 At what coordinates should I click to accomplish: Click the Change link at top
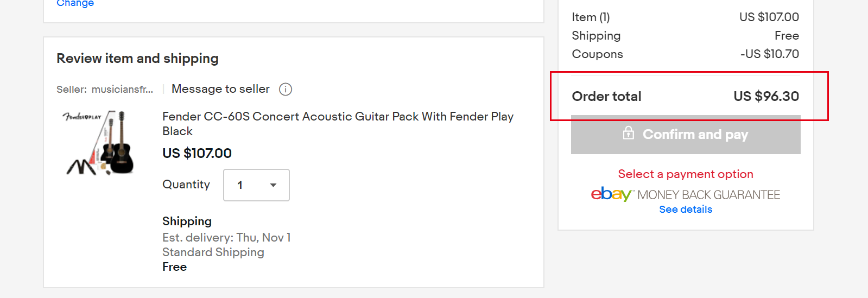(75, 3)
